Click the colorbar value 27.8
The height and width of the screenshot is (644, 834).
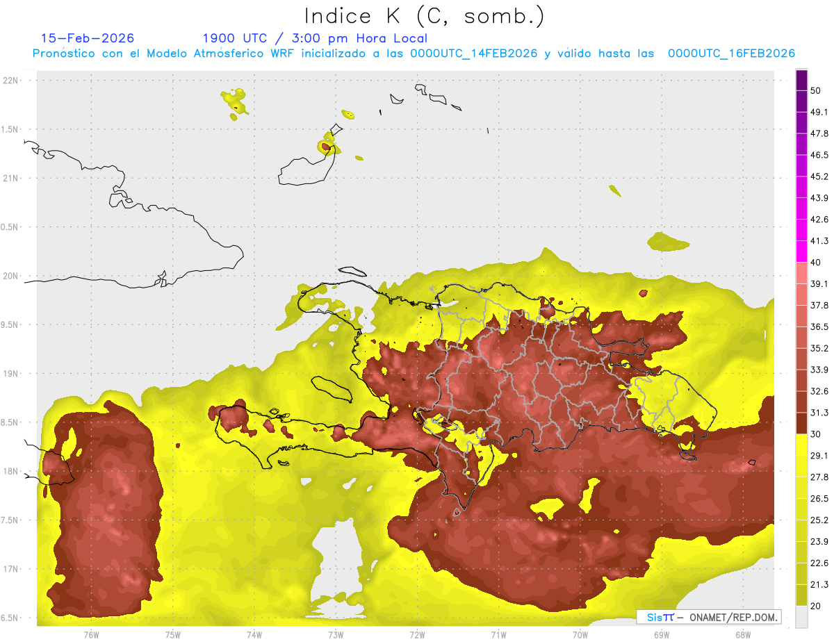coord(819,477)
